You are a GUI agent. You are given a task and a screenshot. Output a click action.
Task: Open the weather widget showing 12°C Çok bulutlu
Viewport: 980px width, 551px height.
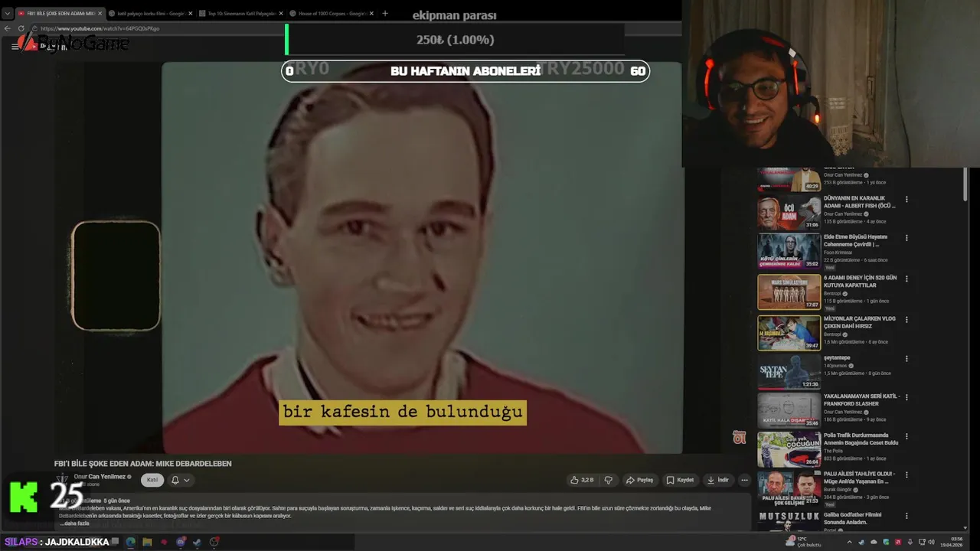[x=805, y=542]
